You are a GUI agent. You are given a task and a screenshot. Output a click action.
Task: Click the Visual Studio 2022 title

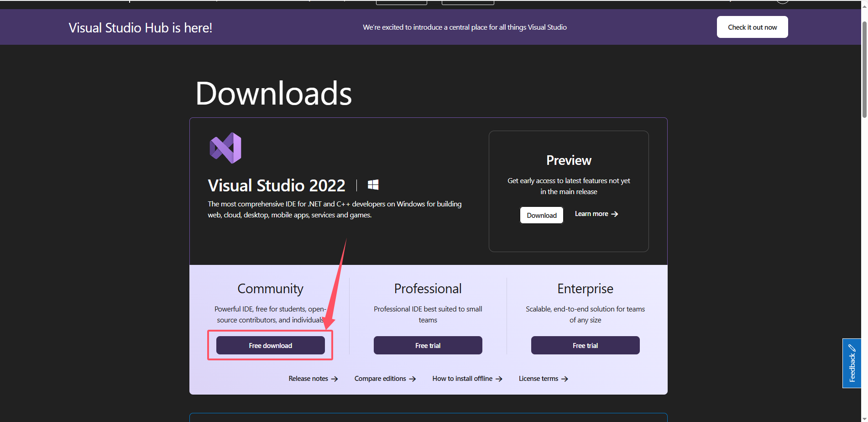point(277,185)
